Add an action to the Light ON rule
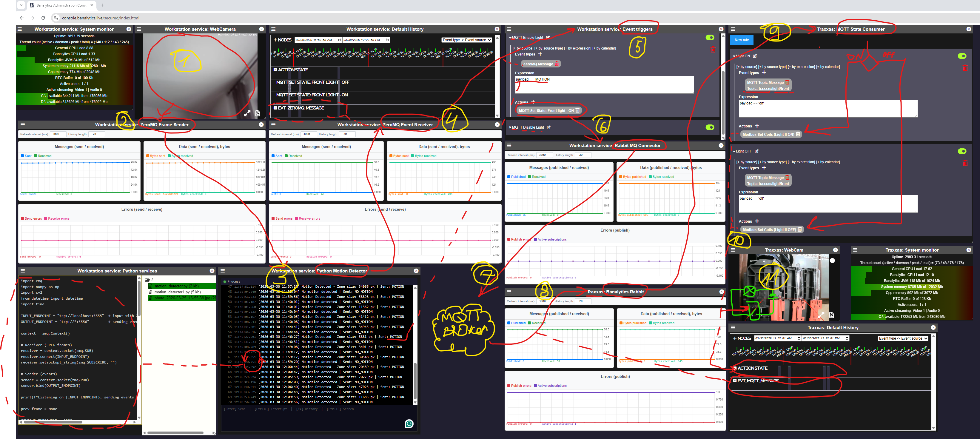This screenshot has height=439, width=980. pos(757,126)
